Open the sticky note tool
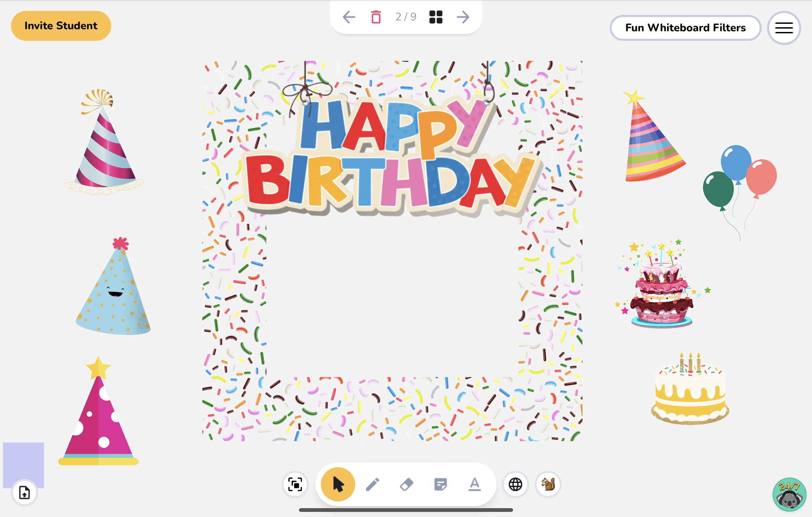This screenshot has width=812, height=517. click(441, 484)
